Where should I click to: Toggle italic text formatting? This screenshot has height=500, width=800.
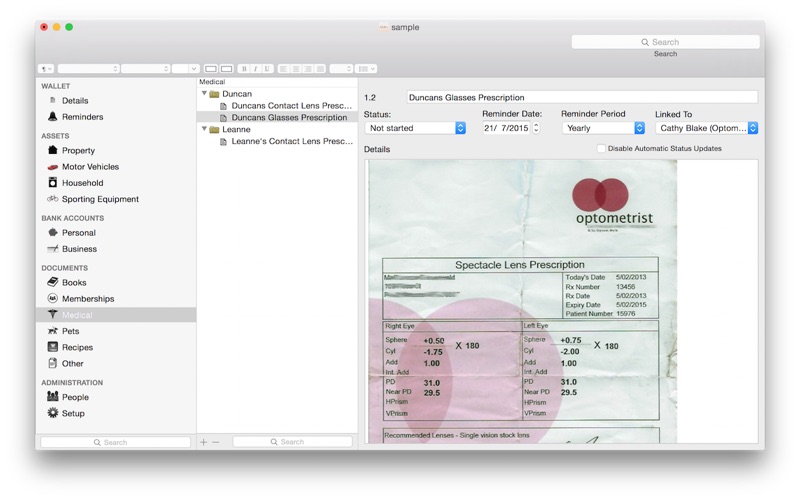click(255, 68)
